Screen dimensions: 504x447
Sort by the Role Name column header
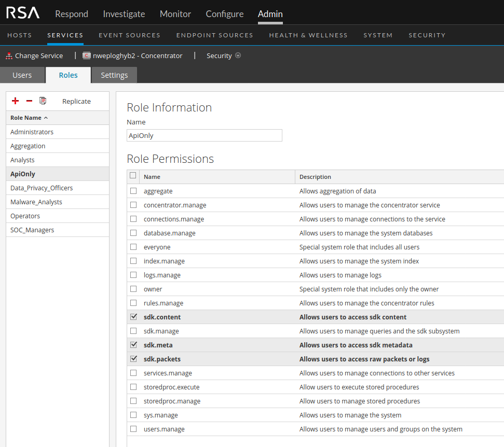coord(29,118)
